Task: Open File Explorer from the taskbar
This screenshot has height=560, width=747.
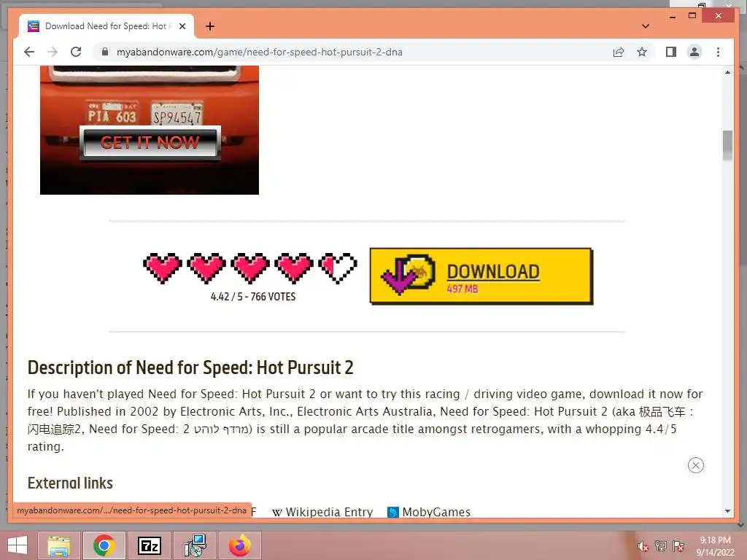Action: [59, 545]
